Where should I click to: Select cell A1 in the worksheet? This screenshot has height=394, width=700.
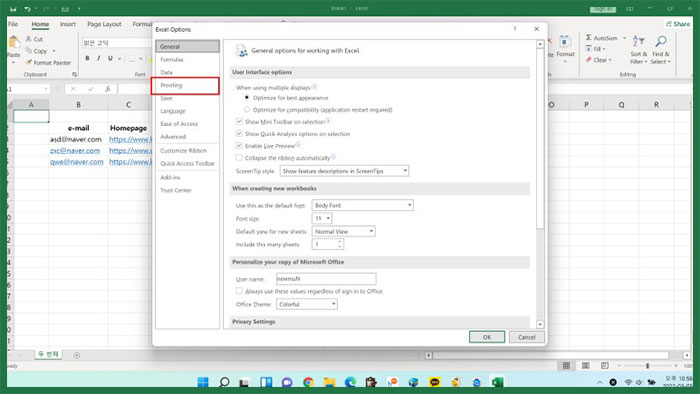[x=31, y=116]
